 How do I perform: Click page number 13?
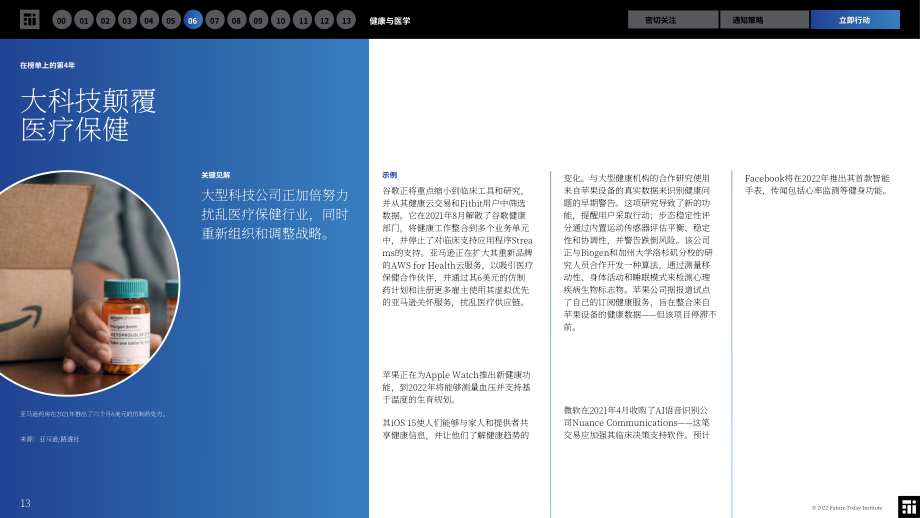(x=25, y=503)
